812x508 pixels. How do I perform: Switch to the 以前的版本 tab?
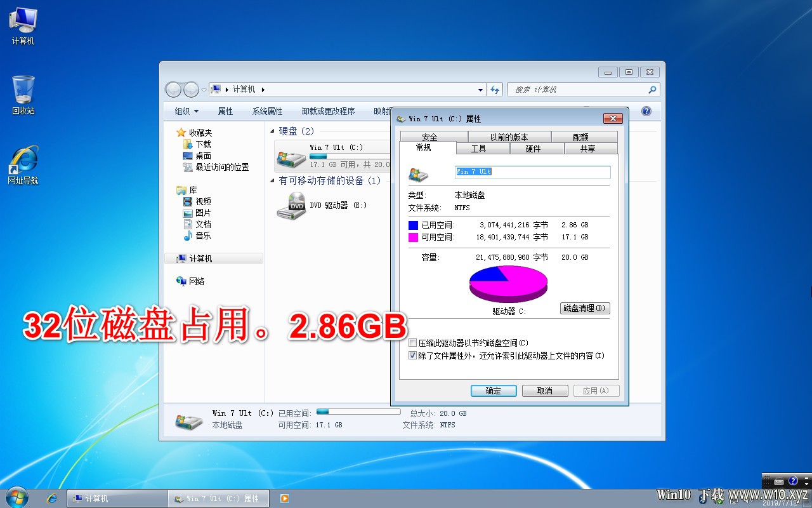[x=509, y=137]
